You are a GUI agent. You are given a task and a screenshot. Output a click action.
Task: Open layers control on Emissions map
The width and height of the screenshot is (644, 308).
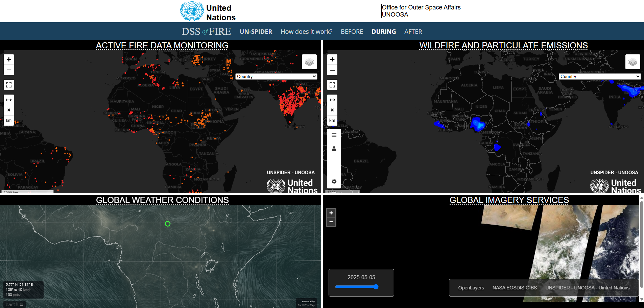pyautogui.click(x=633, y=62)
